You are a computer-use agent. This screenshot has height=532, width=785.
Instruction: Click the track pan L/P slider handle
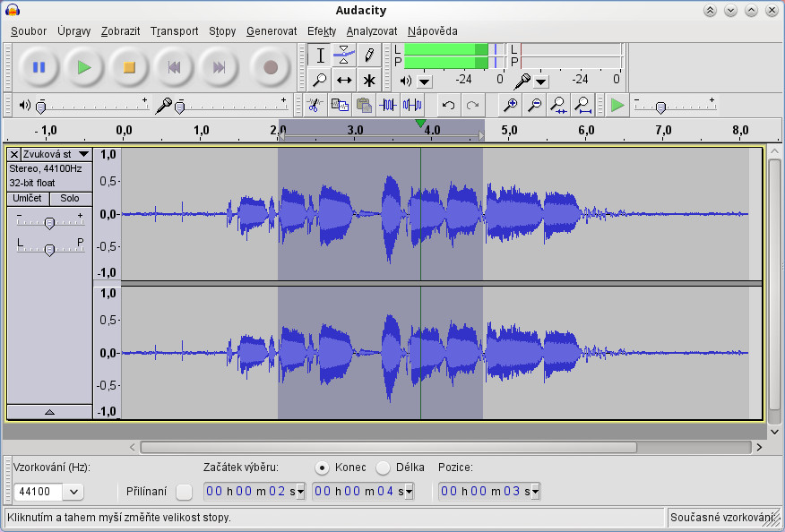tap(49, 250)
